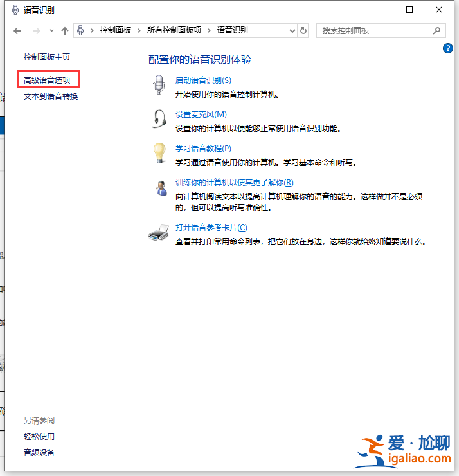
Task: Open 控制面板主页 in sidebar
Action: (47, 57)
